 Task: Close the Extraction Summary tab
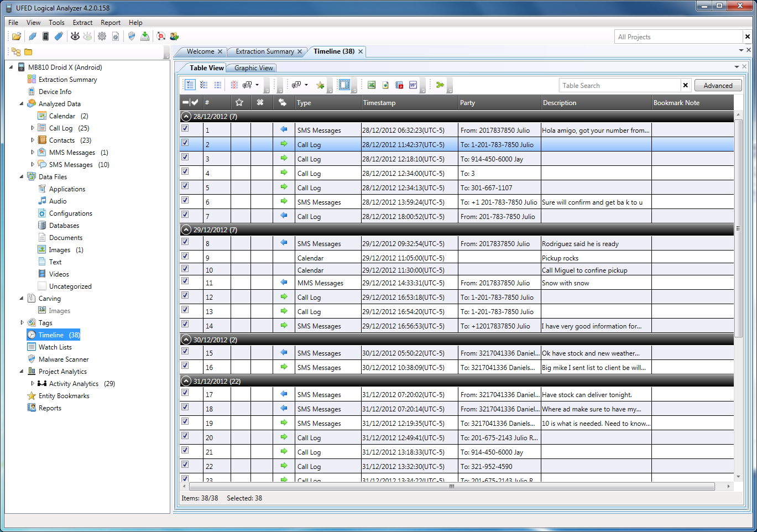[300, 51]
